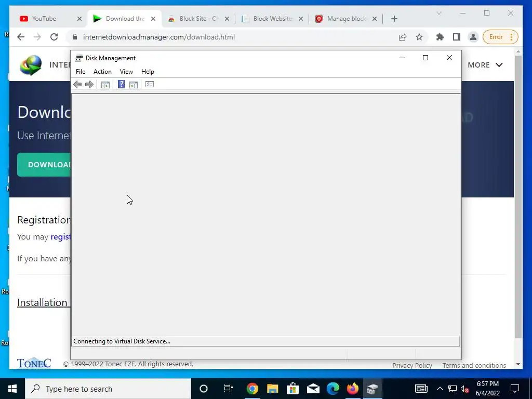Click the address bar URL in Chrome
This screenshot has height=399, width=532.
(159, 37)
